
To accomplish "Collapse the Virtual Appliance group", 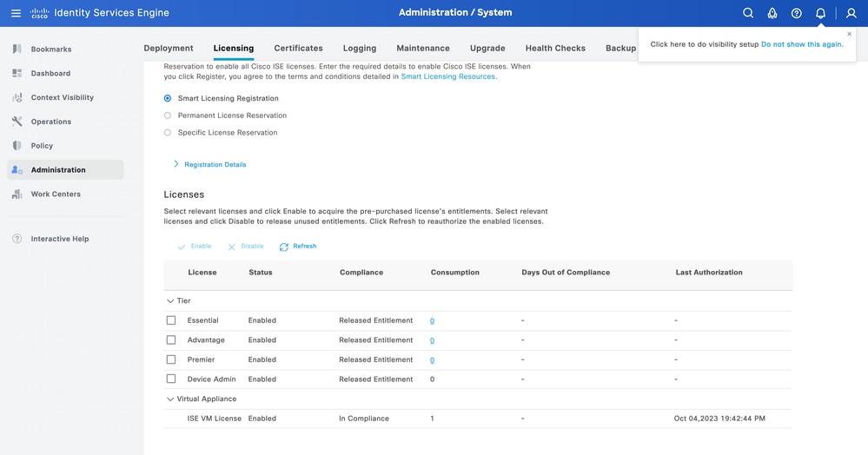I will (x=169, y=399).
